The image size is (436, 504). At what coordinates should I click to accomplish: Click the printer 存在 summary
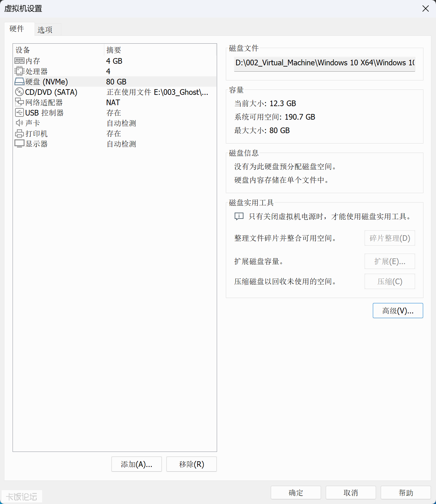click(114, 133)
